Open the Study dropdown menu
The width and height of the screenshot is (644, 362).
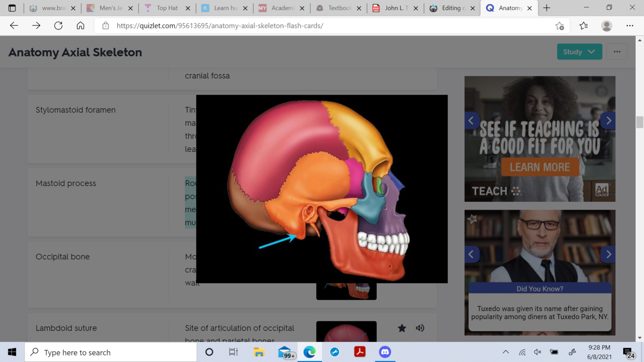click(x=579, y=52)
